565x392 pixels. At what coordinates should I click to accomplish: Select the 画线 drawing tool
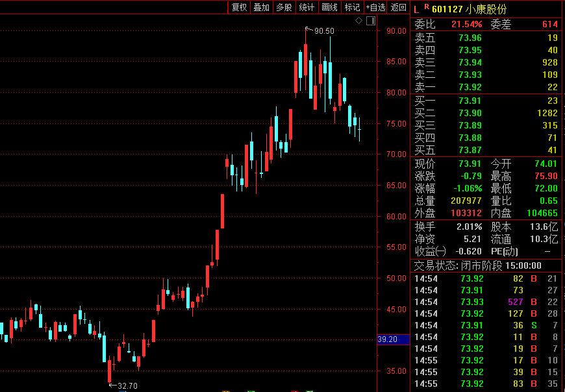point(329,7)
